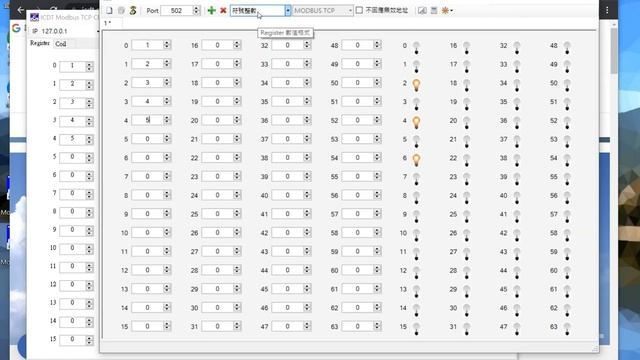
Task: Open the arrow next to the sun icon
Action: coord(451,11)
